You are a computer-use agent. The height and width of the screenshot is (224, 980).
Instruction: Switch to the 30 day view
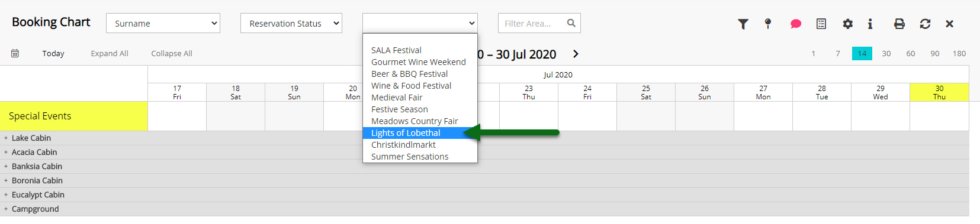[886, 53]
